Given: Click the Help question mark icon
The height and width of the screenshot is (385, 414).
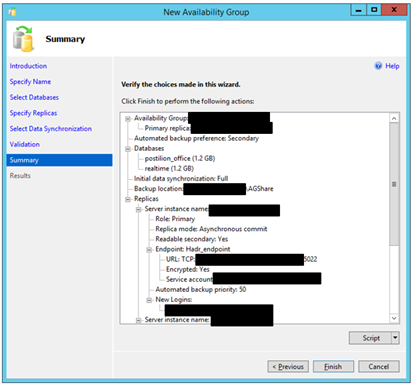Looking at the screenshot, I should 378,66.
